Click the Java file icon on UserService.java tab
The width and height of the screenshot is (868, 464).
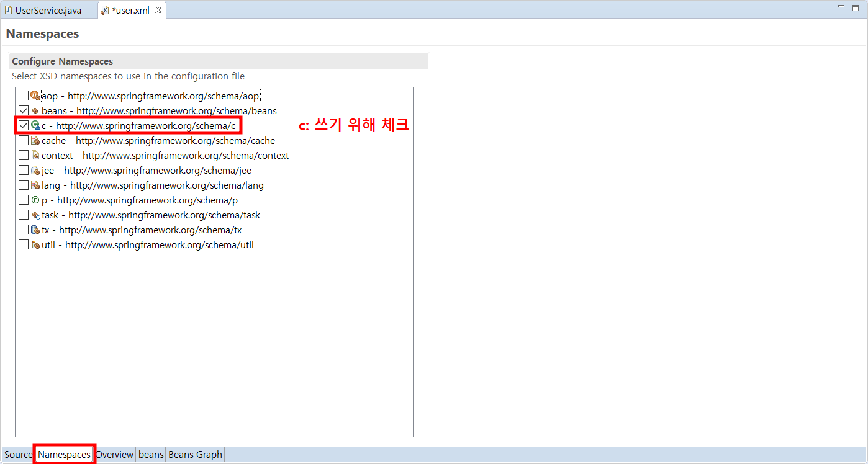pyautogui.click(x=9, y=11)
